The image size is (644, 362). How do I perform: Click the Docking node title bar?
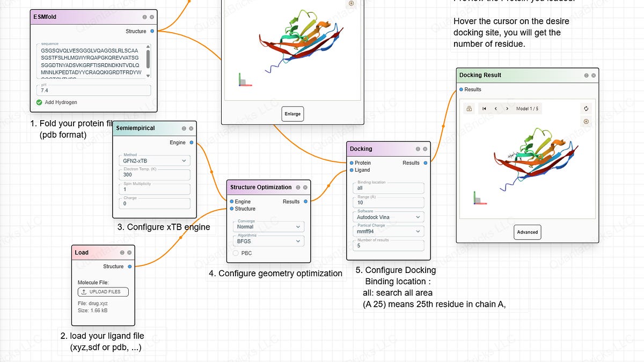click(389, 149)
